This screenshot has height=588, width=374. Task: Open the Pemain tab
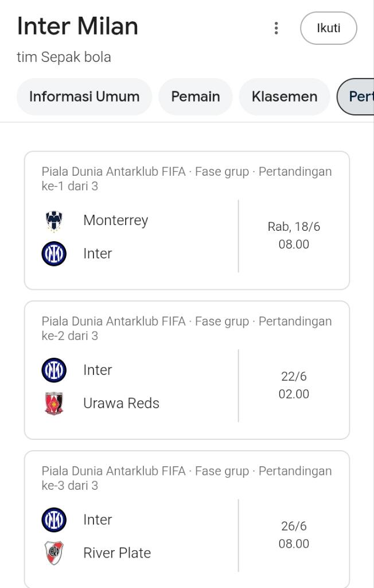tap(196, 96)
